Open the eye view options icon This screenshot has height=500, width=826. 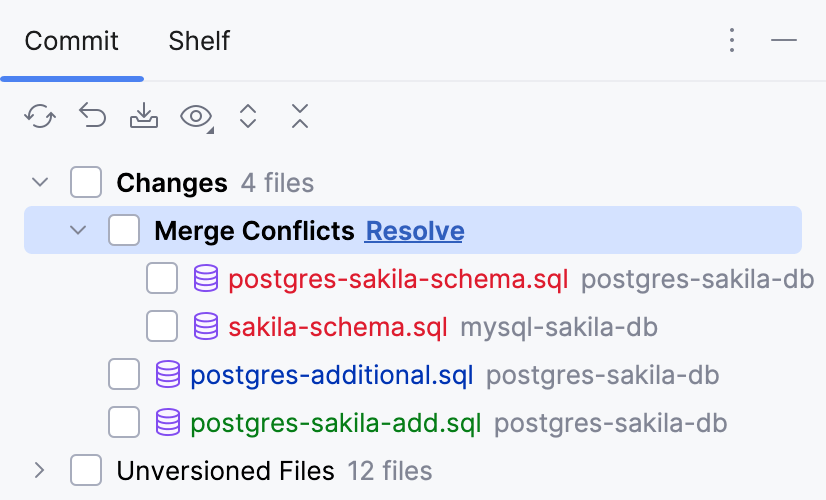(196, 117)
